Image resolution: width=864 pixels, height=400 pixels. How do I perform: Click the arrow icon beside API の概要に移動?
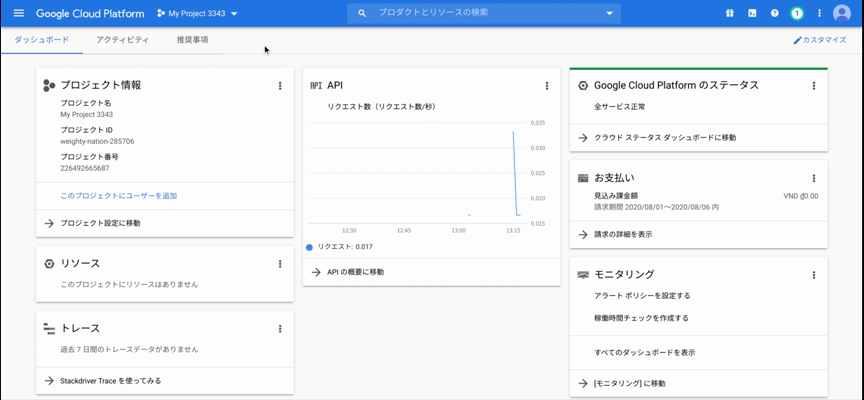316,272
